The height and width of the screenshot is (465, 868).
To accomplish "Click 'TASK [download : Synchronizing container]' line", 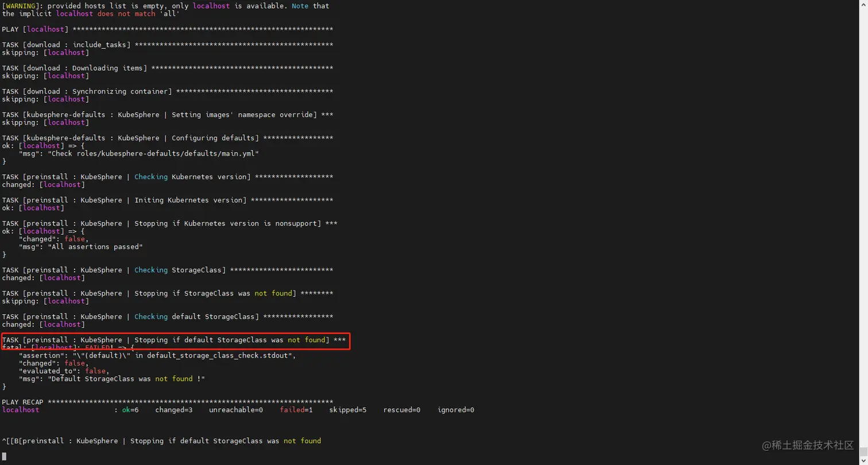I will 168,91.
